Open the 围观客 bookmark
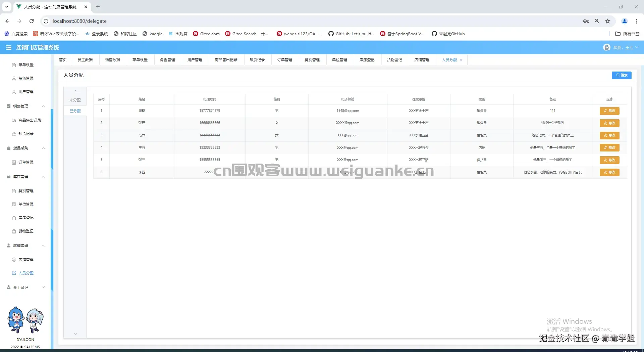This screenshot has height=352, width=644. coord(178,34)
